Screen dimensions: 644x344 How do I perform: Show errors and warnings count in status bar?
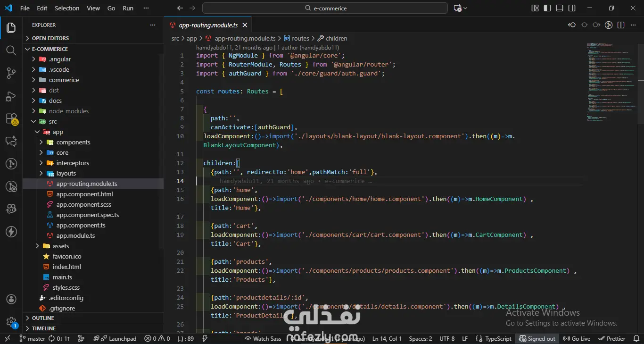click(157, 338)
